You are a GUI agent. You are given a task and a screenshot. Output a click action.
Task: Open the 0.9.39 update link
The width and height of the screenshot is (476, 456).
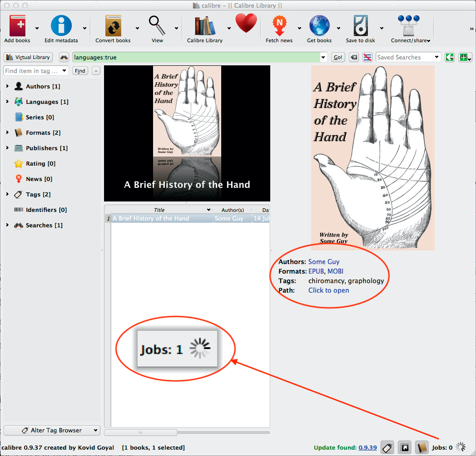[368, 447]
